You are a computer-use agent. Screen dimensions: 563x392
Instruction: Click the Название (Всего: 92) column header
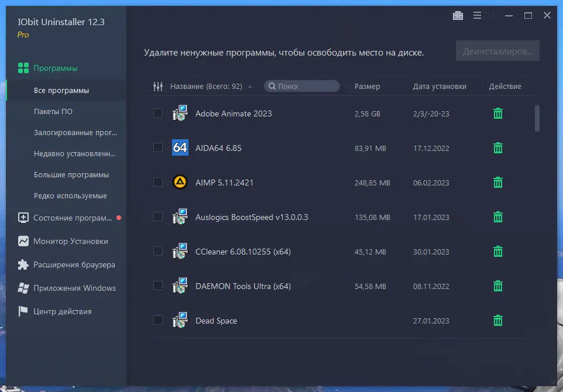(x=206, y=87)
